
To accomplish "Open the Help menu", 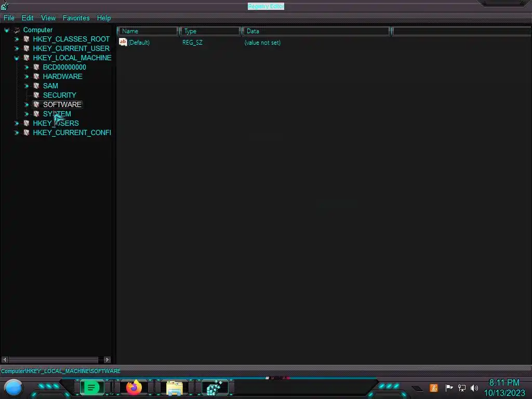I will 104,18.
